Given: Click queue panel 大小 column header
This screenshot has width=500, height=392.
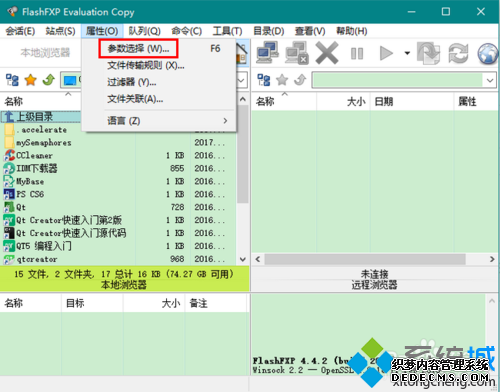Looking at the screenshot, I should click(154, 303).
